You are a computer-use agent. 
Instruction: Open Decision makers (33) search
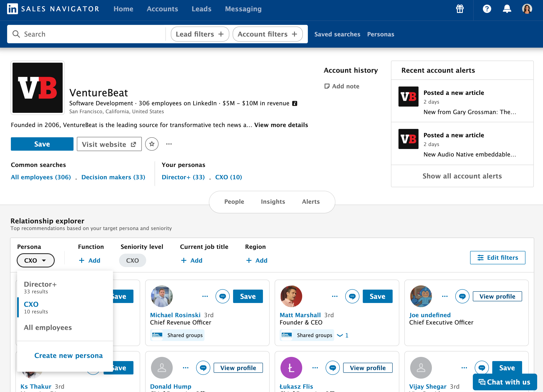coord(113,177)
